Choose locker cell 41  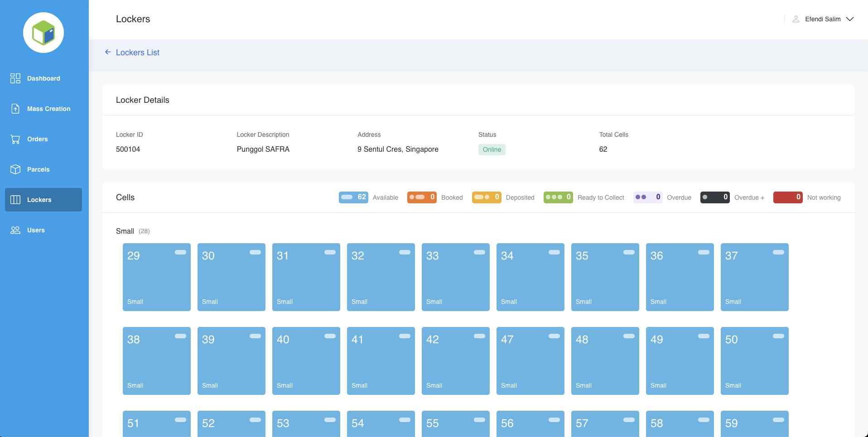[x=381, y=361]
